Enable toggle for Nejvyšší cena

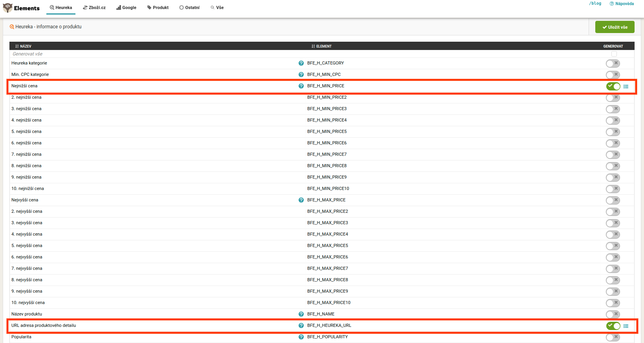(613, 200)
